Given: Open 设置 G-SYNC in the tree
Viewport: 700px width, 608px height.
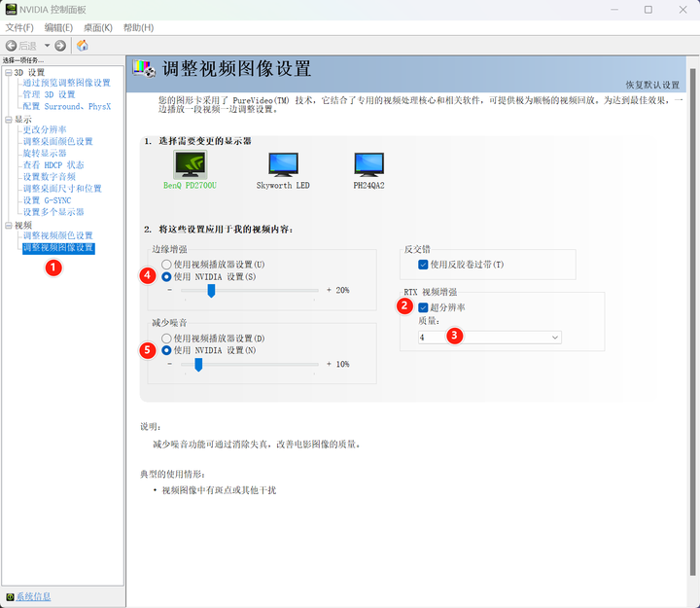Looking at the screenshot, I should (x=47, y=200).
